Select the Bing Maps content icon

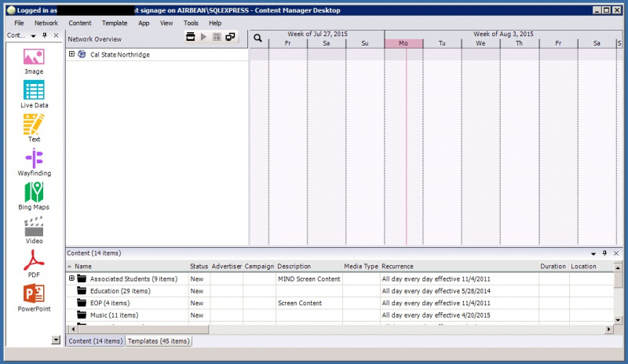point(34,192)
